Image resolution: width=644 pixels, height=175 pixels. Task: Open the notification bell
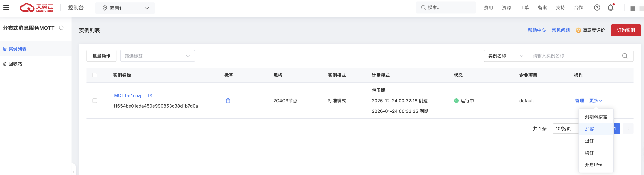610,8
